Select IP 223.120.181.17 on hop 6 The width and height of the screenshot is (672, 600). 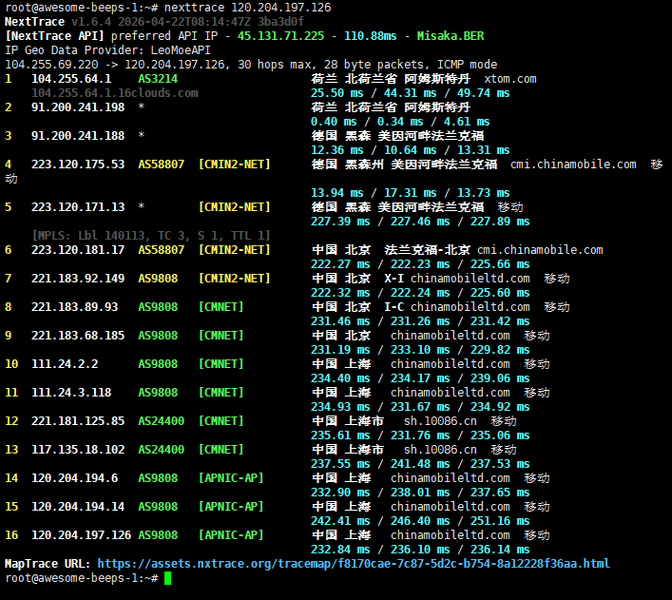click(x=78, y=250)
